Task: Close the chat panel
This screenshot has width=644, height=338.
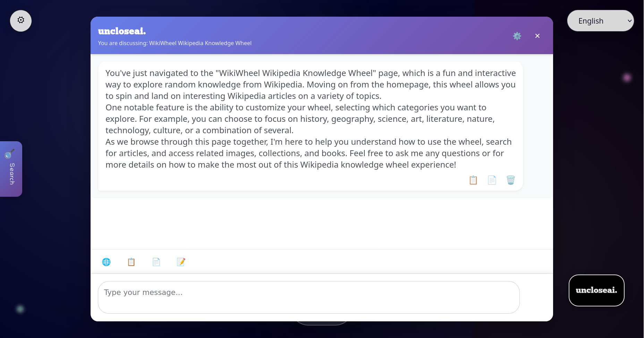Action: click(x=537, y=36)
